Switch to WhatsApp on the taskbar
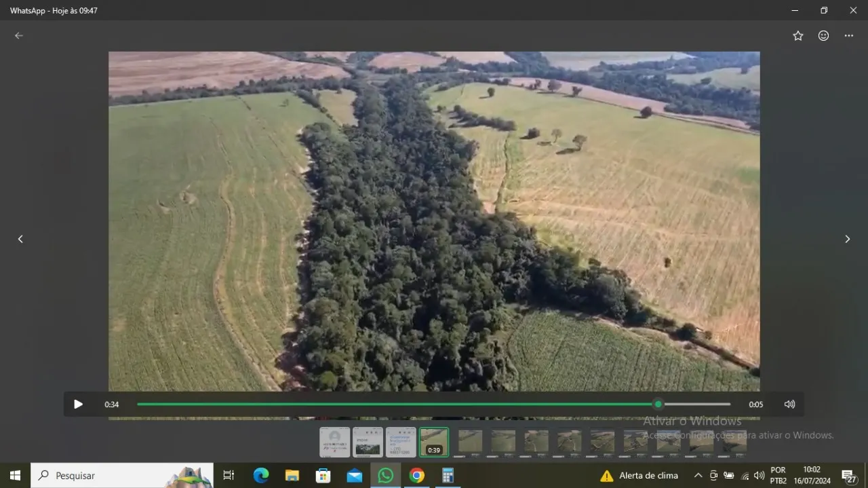Image resolution: width=868 pixels, height=488 pixels. [x=386, y=476]
